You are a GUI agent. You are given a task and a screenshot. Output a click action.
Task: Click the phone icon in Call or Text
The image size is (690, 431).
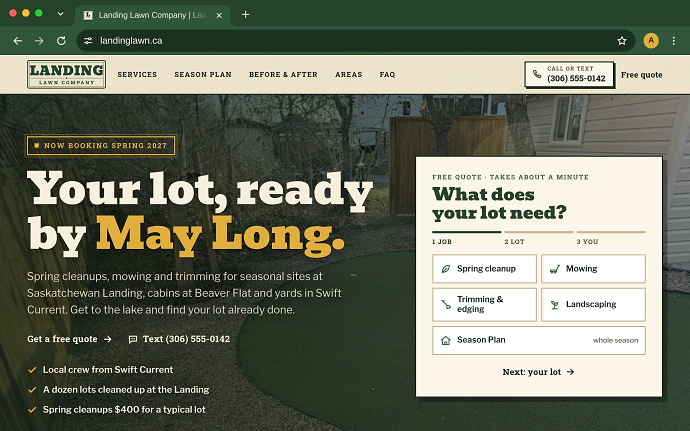click(537, 74)
